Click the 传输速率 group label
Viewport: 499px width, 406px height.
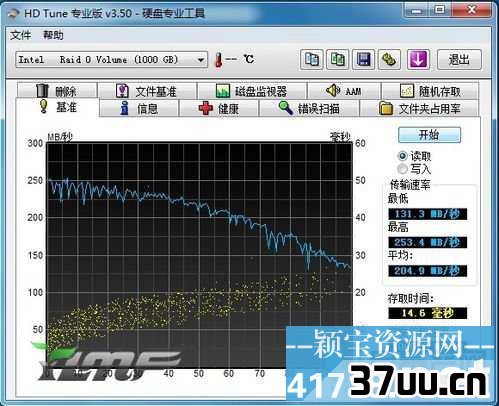pyautogui.click(x=410, y=184)
